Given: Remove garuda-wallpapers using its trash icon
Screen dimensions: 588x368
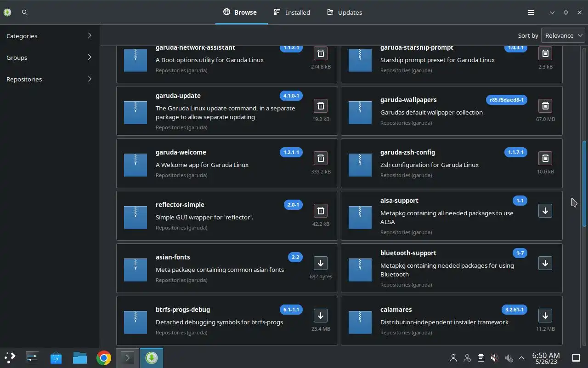Looking at the screenshot, I should (x=545, y=106).
